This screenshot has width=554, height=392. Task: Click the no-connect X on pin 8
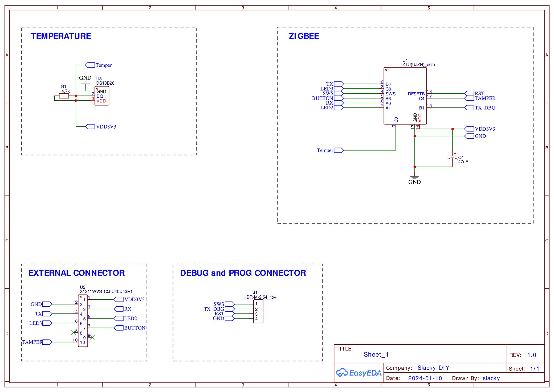74,332
